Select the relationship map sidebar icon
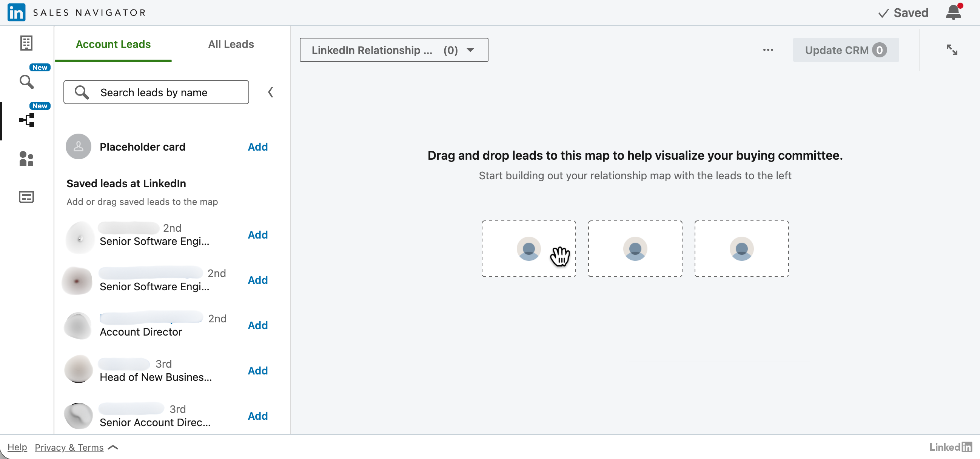The height and width of the screenshot is (459, 980). tap(26, 120)
